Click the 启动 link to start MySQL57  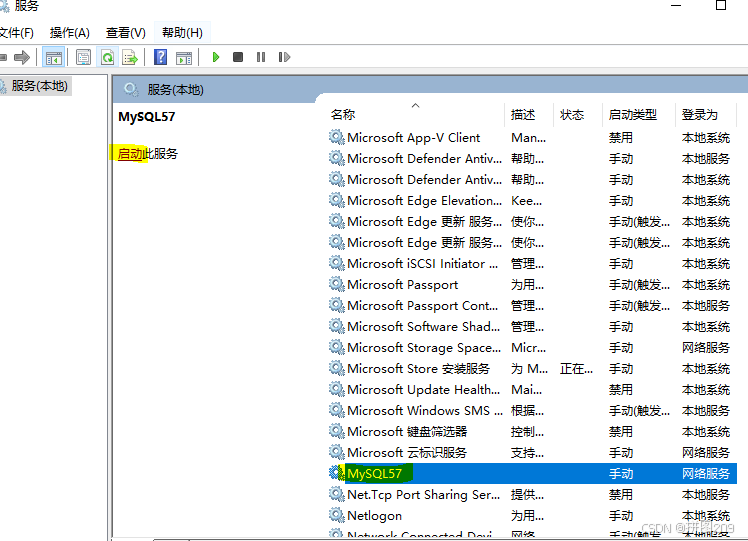click(x=129, y=154)
